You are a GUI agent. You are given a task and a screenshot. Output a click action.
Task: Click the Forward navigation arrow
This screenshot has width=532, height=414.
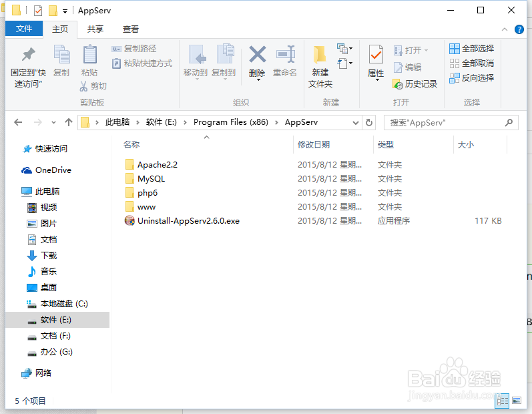38,122
